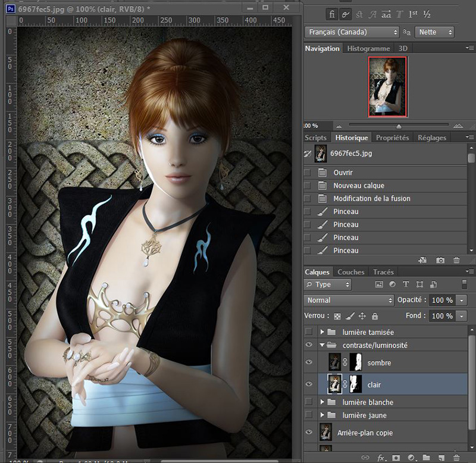Screen dimensions: 476x463
Task: Select the Modification de la fusion history state
Action: 371,199
